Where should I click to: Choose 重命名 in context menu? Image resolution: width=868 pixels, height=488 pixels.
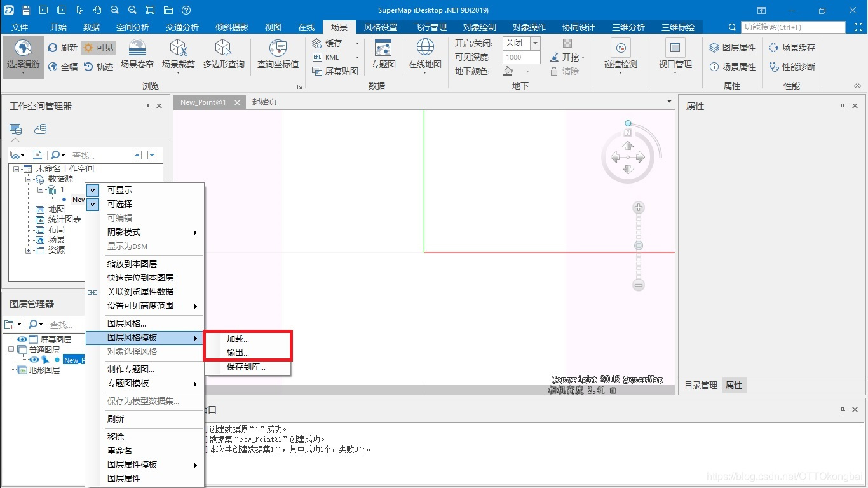point(119,451)
